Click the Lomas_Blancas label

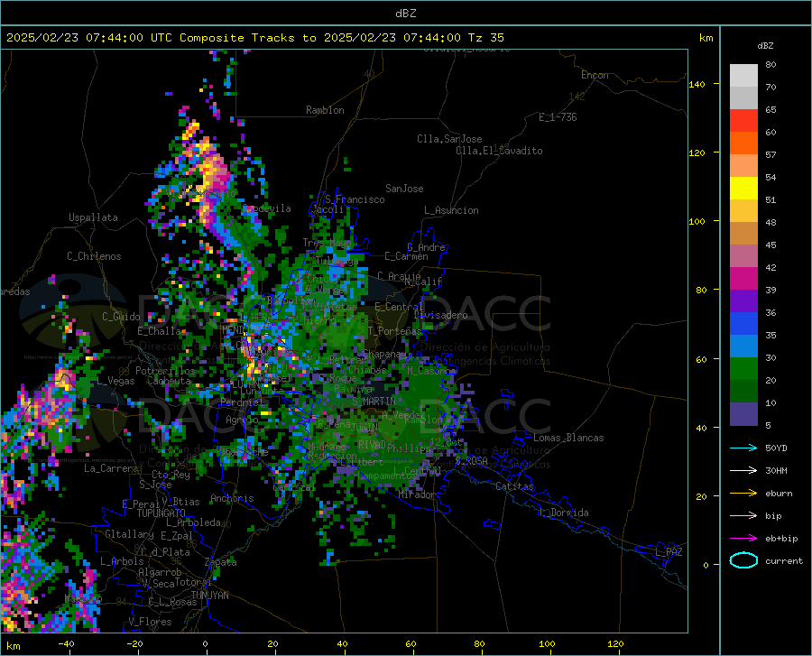pyautogui.click(x=568, y=438)
